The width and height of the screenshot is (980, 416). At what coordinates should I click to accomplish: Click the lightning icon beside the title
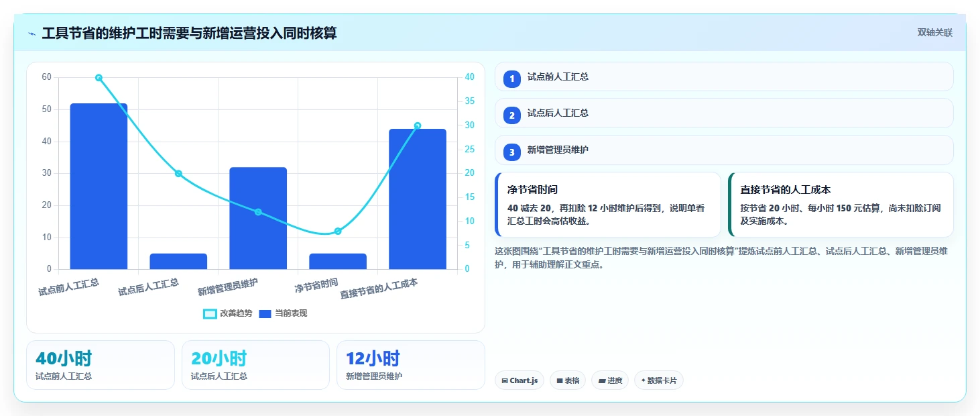32,34
